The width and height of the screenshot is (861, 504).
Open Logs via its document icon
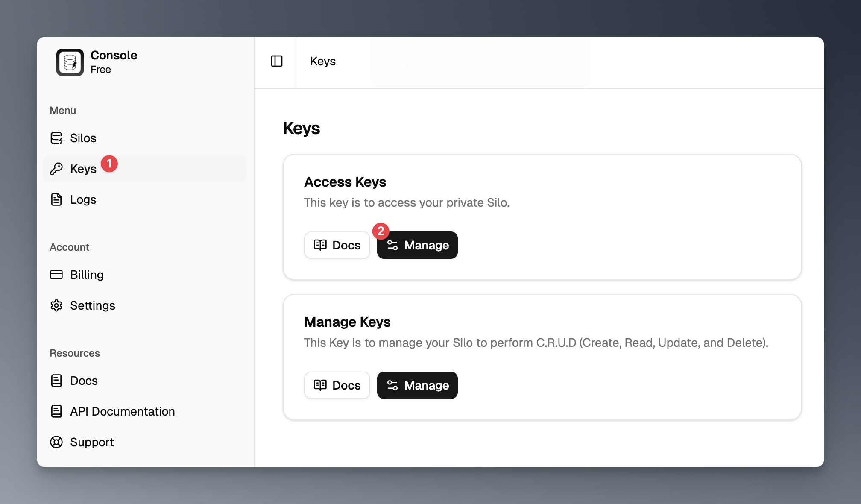(x=56, y=199)
